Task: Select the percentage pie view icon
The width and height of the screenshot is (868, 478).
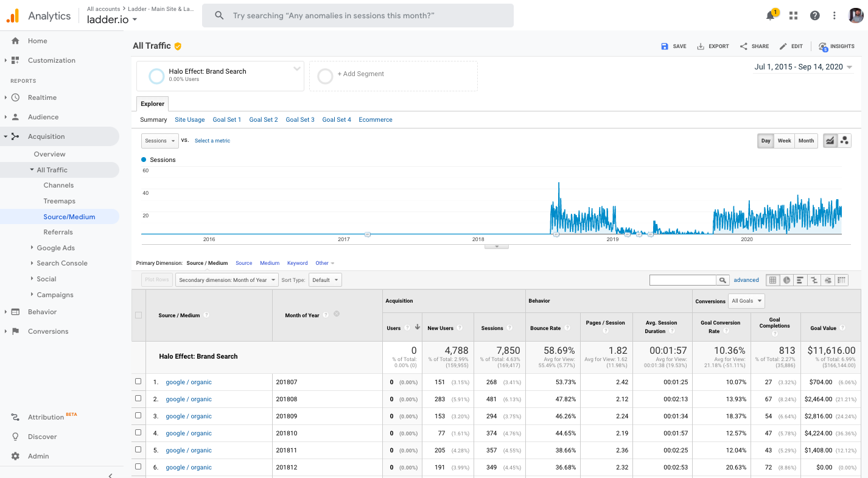Action: [x=786, y=280]
